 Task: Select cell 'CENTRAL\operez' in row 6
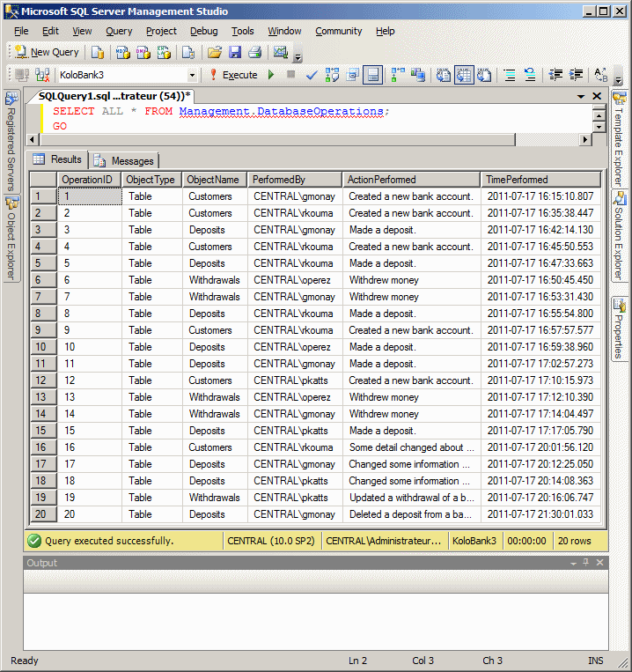pos(295,280)
